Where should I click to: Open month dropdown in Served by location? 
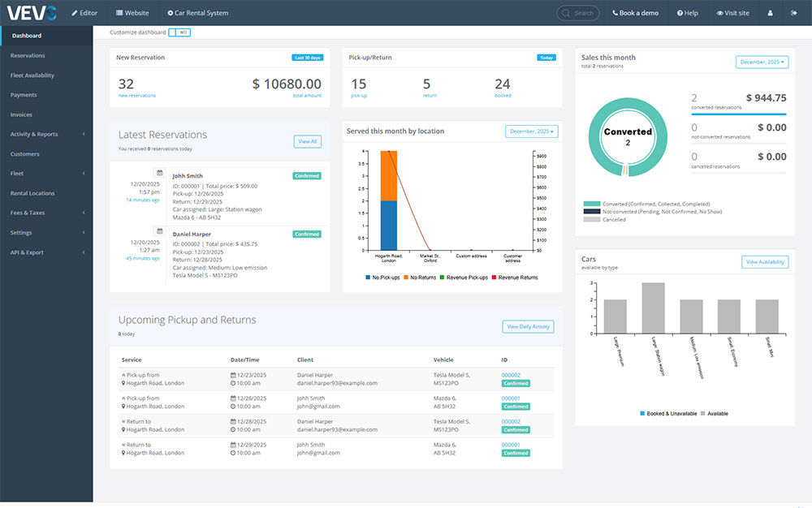(x=531, y=131)
